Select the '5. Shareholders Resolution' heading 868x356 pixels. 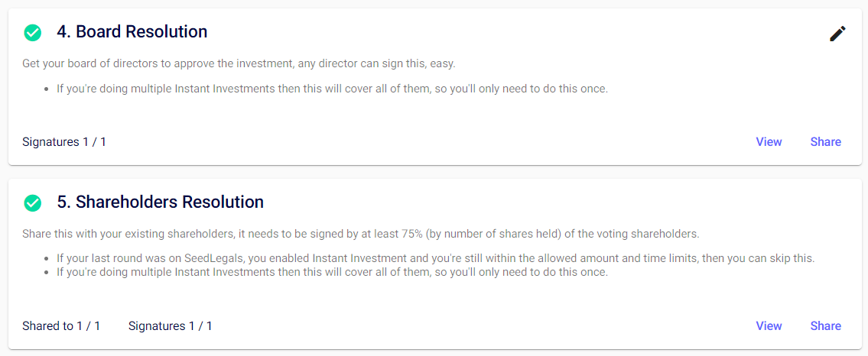pos(160,202)
